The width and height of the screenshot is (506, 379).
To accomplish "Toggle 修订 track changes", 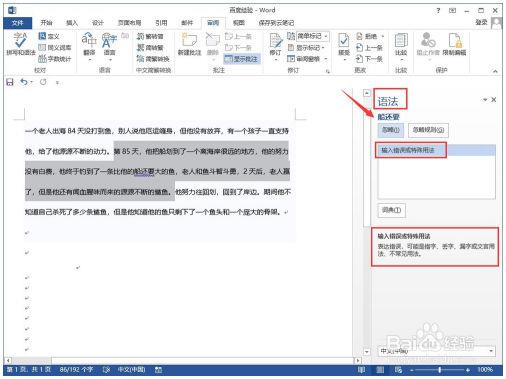I will (275, 47).
